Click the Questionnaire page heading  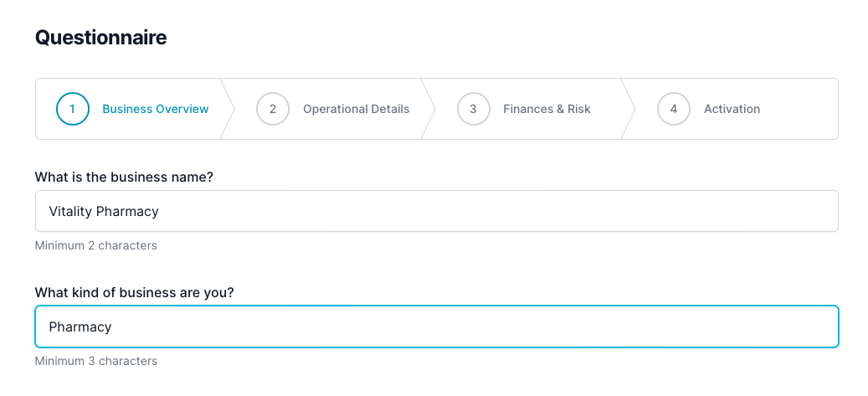click(x=100, y=38)
